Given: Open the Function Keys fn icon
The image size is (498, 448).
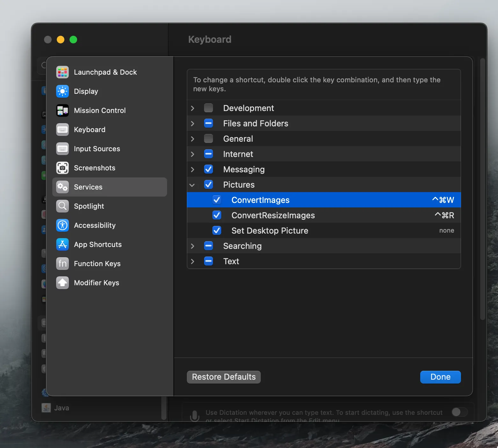Looking at the screenshot, I should click(x=62, y=264).
